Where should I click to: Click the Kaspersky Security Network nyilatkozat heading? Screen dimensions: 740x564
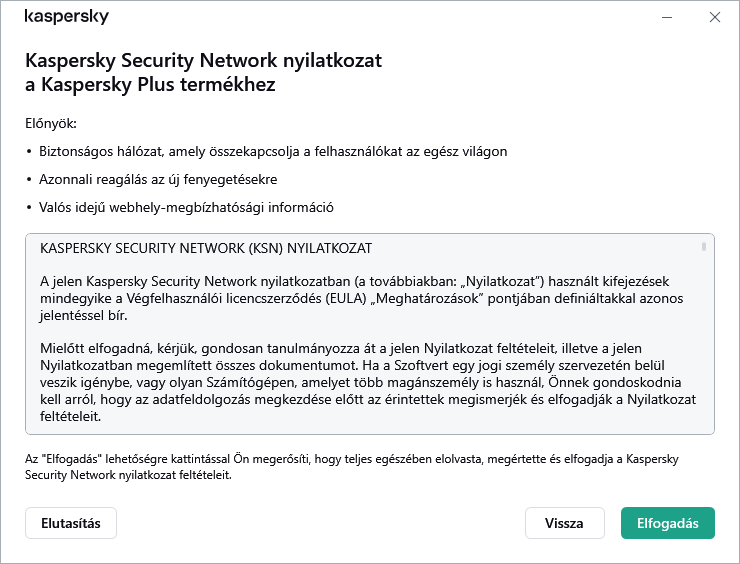(x=203, y=73)
